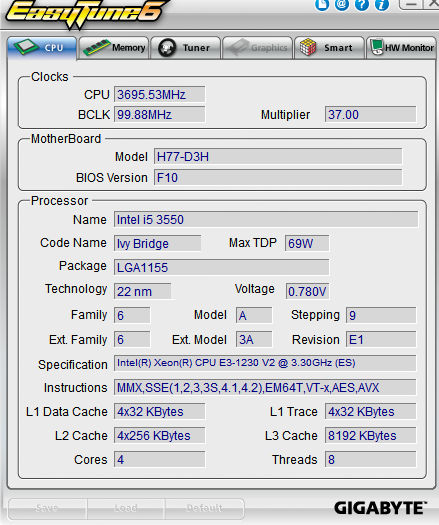This screenshot has height=525, width=439.
Task: Click the Load button
Action: [x=126, y=508]
